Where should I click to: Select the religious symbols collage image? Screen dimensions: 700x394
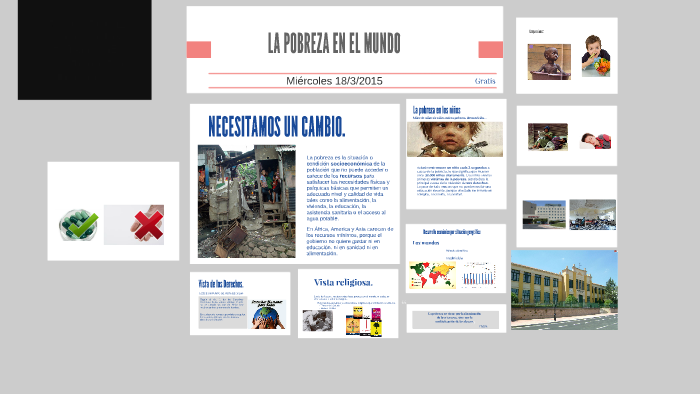click(363, 321)
